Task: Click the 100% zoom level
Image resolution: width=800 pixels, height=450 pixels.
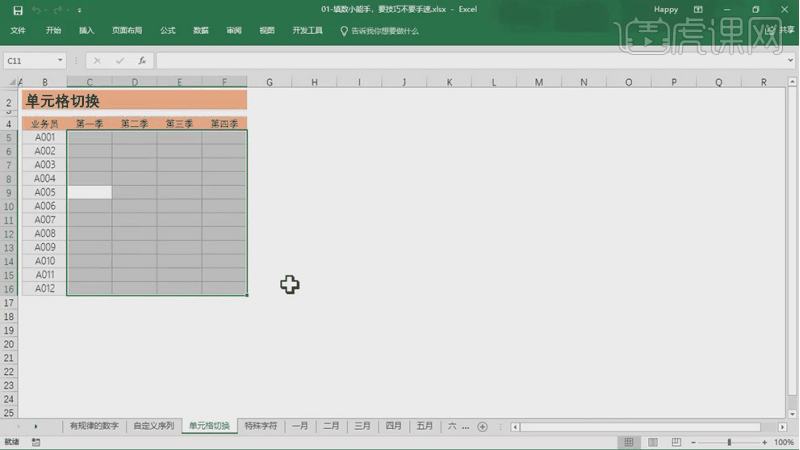Action: click(x=784, y=442)
